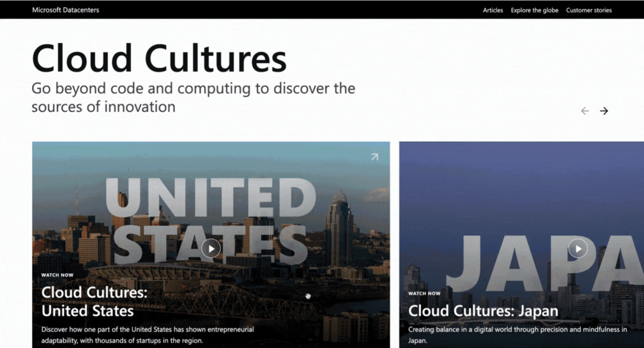The width and height of the screenshot is (644, 348).
Task: Click the Microsoft Datacenters brand link
Action: 66,10
